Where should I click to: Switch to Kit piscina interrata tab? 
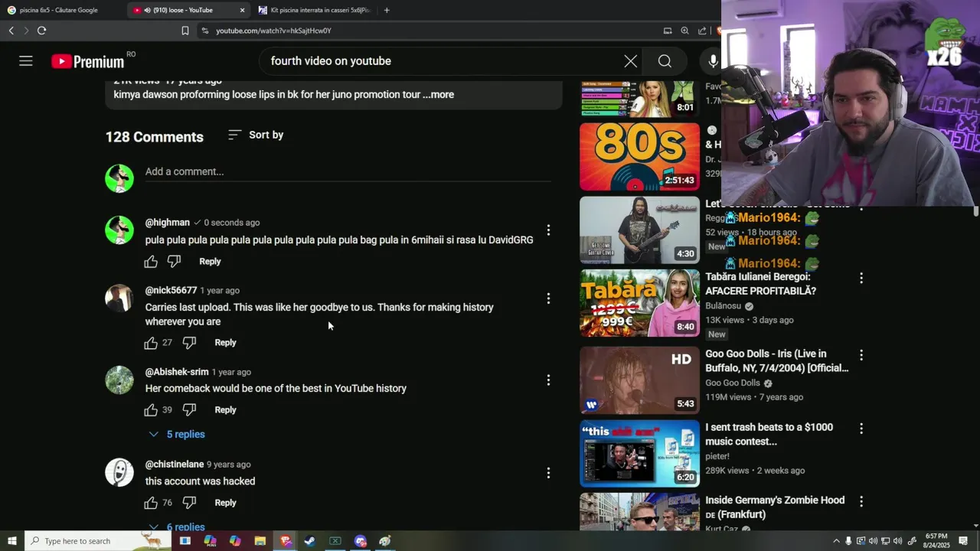pyautogui.click(x=314, y=10)
